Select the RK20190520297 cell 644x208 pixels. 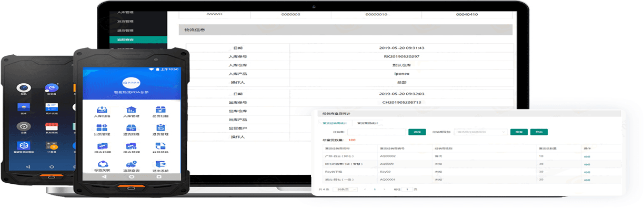point(401,56)
